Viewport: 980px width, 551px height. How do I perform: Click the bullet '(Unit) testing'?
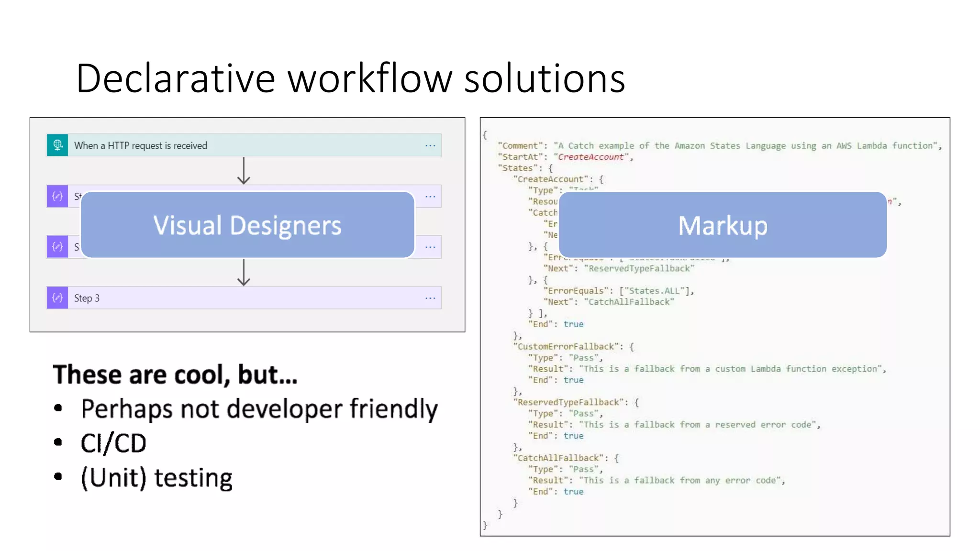[x=156, y=478]
